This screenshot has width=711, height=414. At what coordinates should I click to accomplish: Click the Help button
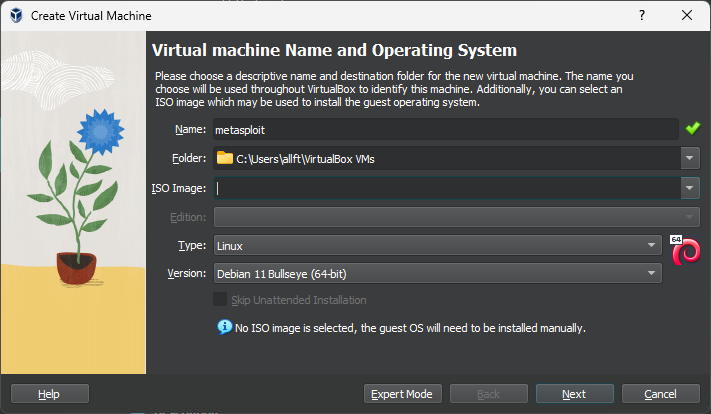(50, 394)
